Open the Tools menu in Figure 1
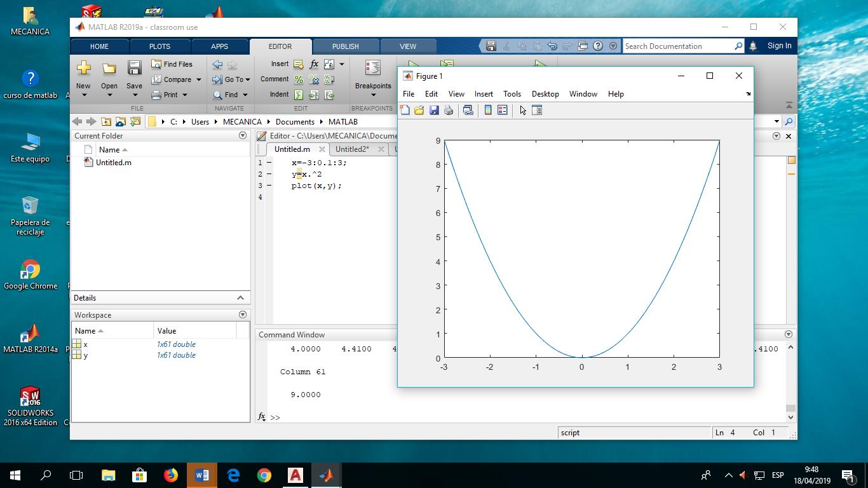Viewport: 868px width, 488px height. click(512, 93)
